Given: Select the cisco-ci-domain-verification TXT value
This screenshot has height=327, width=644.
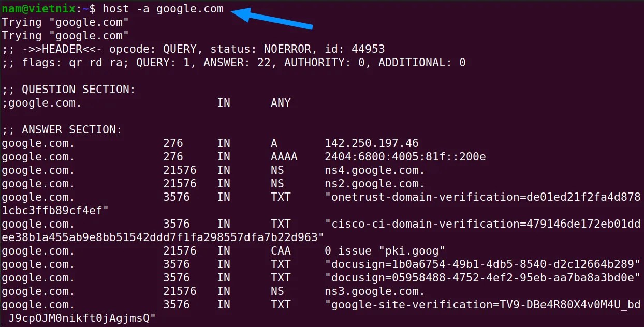Looking at the screenshot, I should coord(482,224).
